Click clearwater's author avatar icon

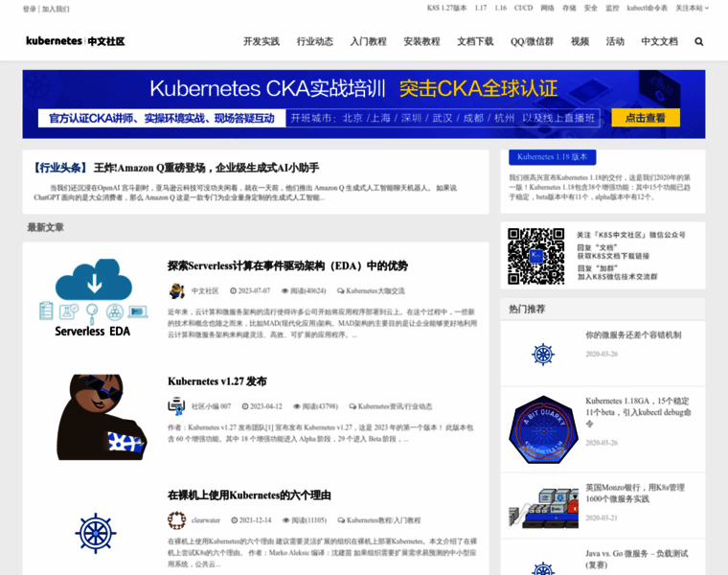click(x=176, y=520)
